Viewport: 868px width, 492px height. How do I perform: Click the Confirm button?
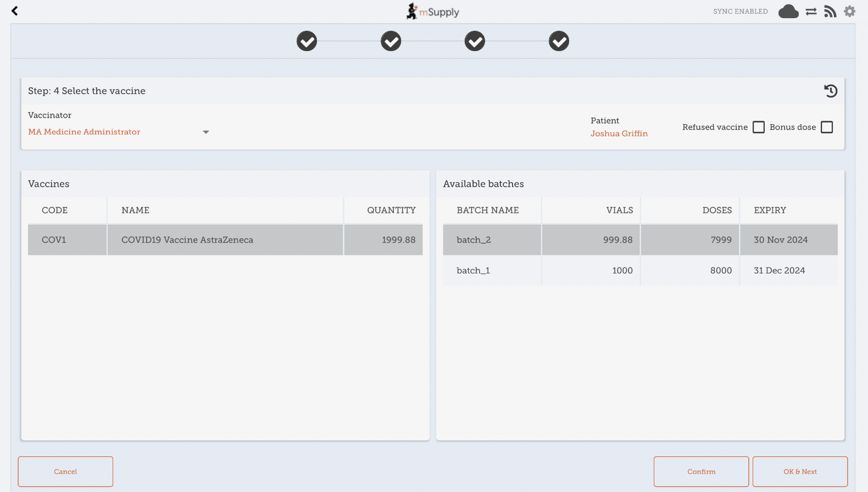[x=701, y=472]
